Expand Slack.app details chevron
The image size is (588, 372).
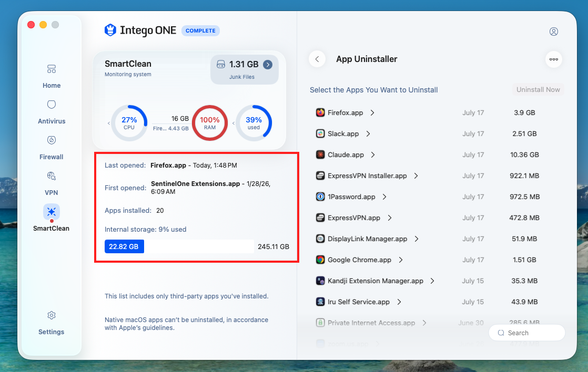(368, 134)
